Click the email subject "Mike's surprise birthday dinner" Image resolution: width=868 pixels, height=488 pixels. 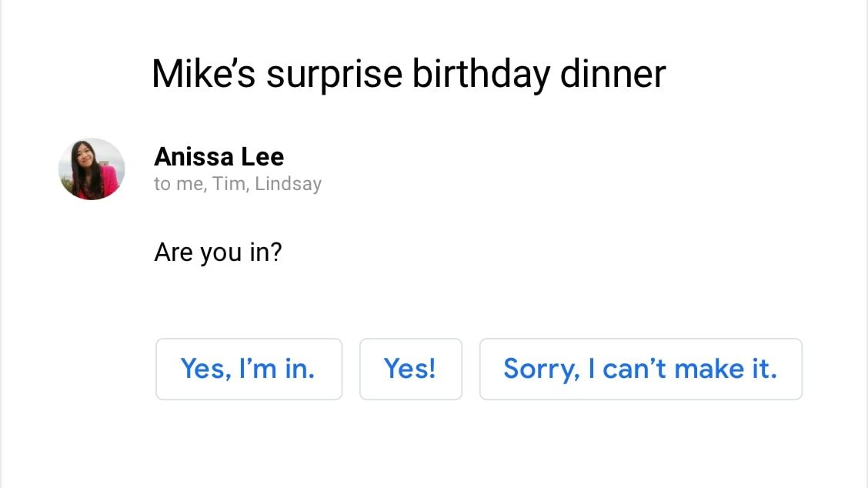(x=408, y=74)
